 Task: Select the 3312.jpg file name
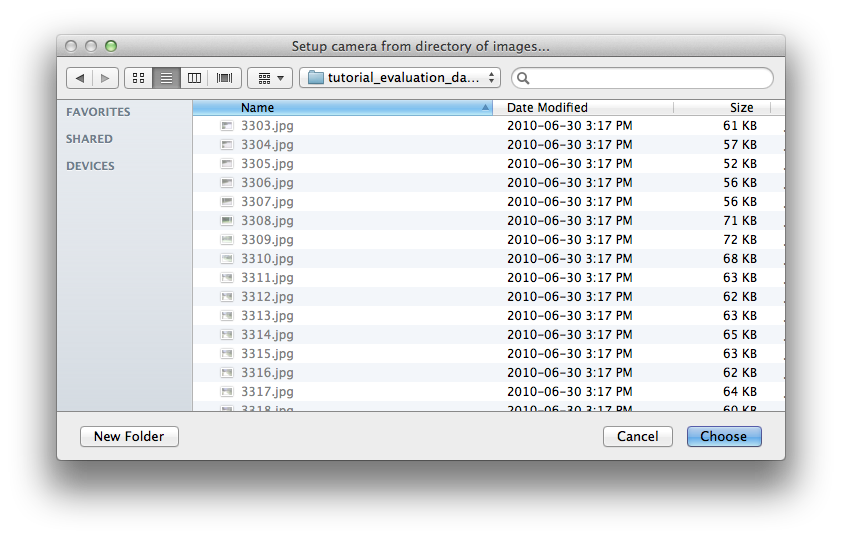coord(267,297)
